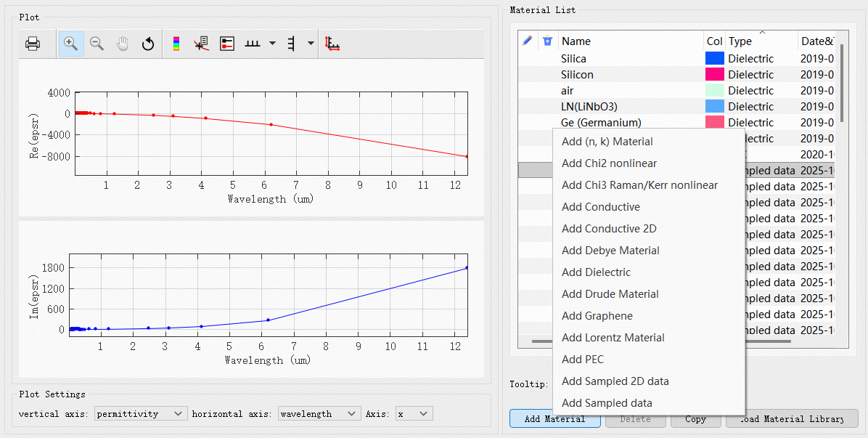This screenshot has height=438, width=868.
Task: Open the vertical axis dropdown showing permittivity
Action: pyautogui.click(x=140, y=413)
